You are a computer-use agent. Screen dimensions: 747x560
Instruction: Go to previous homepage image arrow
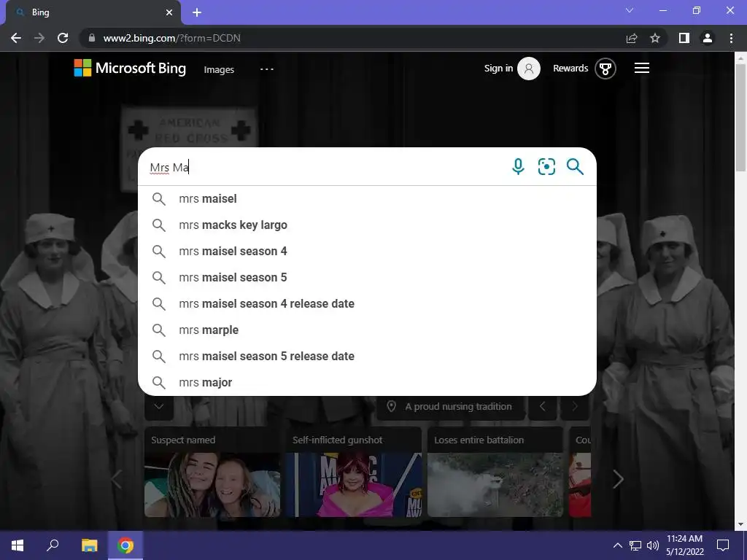click(542, 406)
